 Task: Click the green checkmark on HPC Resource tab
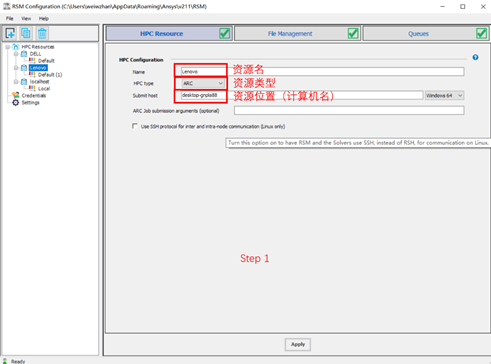tap(225, 33)
